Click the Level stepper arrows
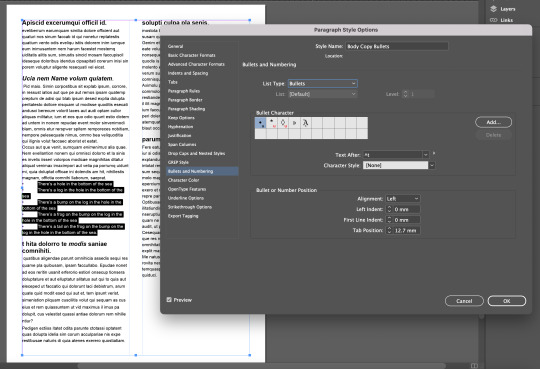The height and width of the screenshot is (369, 540). pos(405,94)
